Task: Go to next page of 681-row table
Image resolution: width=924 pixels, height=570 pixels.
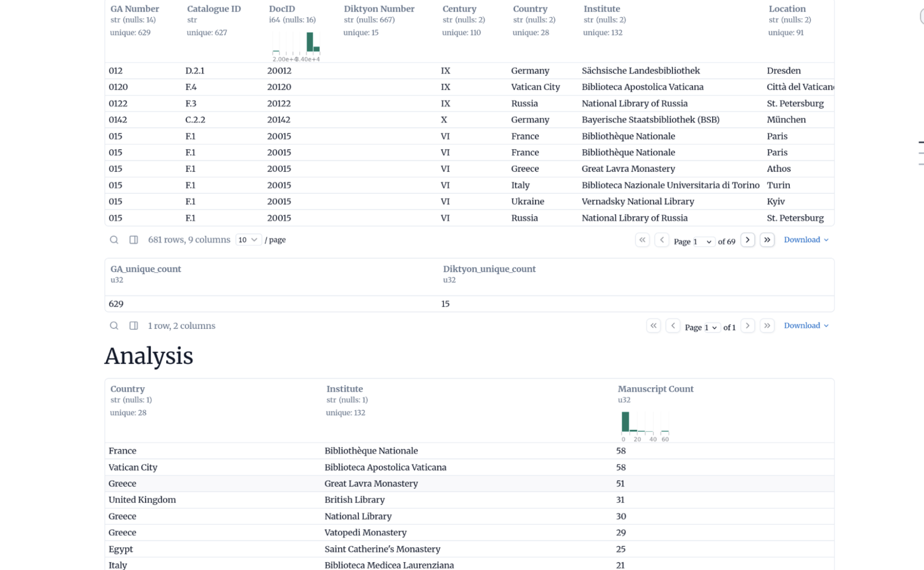Action: click(747, 240)
